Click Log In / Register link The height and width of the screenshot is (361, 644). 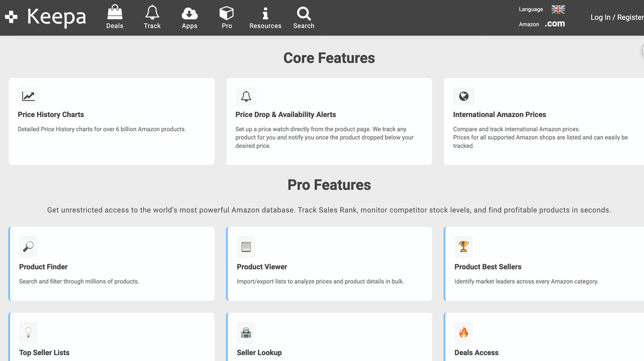pos(617,17)
